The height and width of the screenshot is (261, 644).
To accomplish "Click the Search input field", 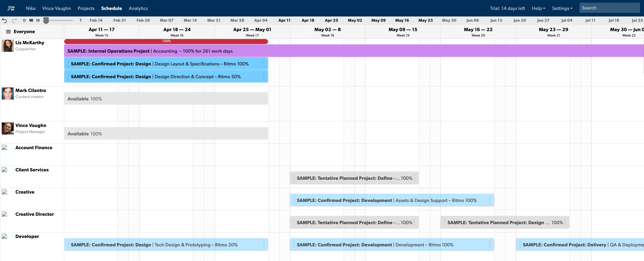I will tap(609, 8).
